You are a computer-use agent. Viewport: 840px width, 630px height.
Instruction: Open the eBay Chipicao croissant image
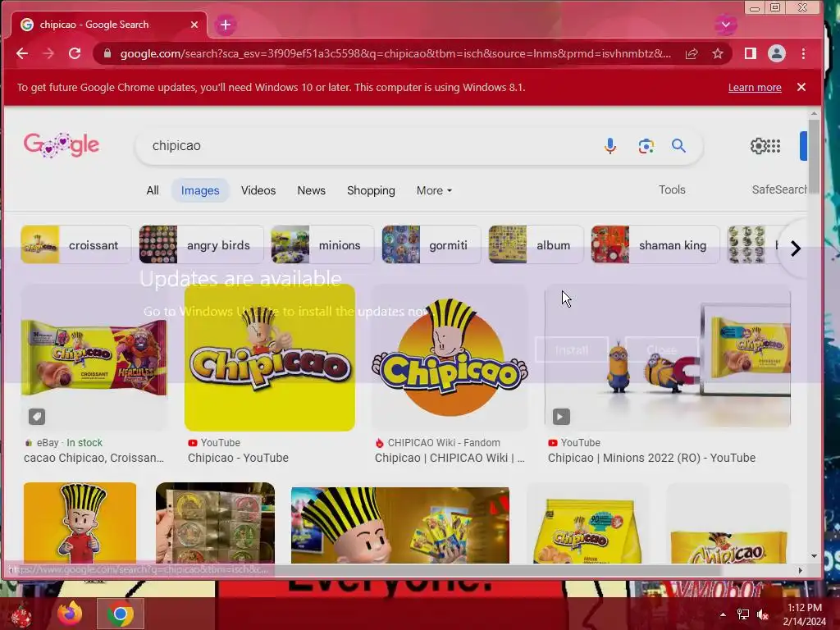(x=94, y=358)
